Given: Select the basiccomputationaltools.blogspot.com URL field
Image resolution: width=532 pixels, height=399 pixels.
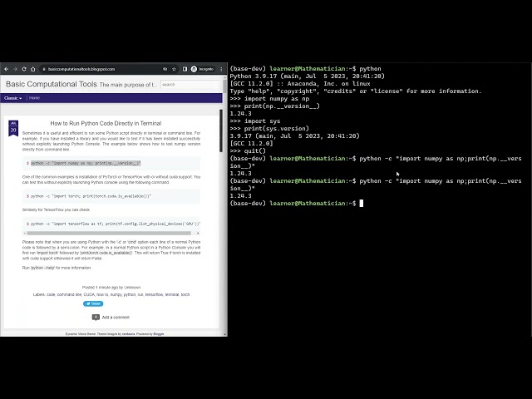Looking at the screenshot, I should tap(81, 69).
